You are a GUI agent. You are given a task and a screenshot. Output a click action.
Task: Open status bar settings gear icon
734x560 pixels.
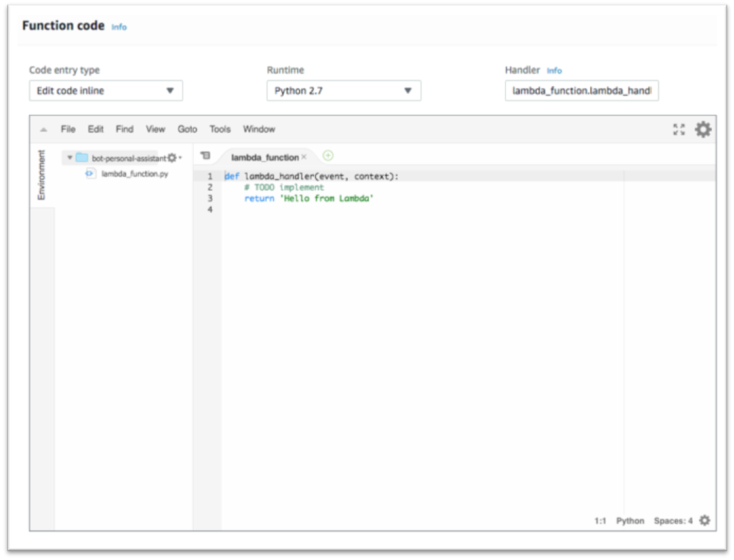point(704,520)
